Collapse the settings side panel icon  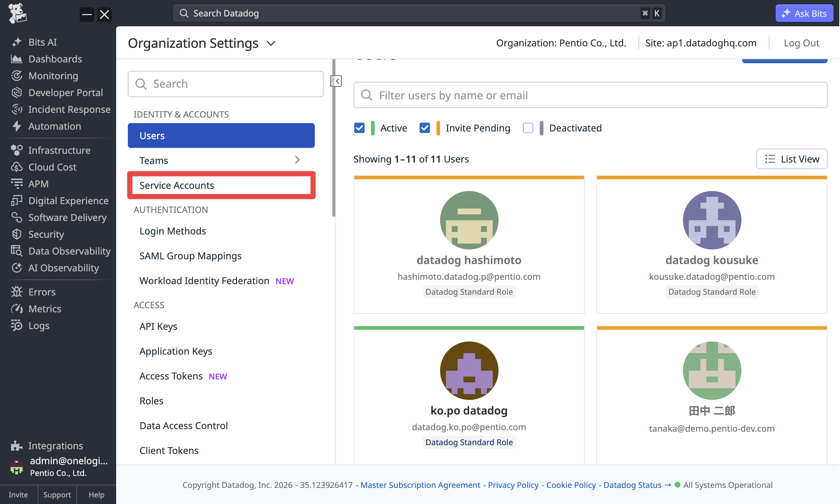(x=336, y=81)
